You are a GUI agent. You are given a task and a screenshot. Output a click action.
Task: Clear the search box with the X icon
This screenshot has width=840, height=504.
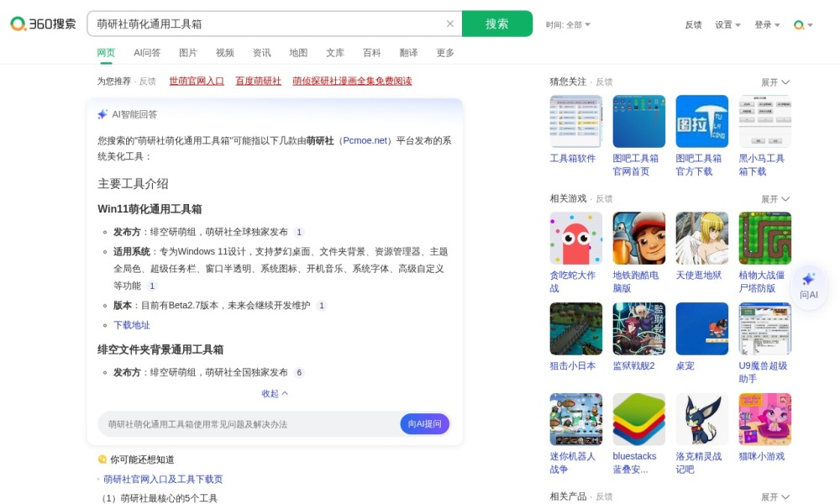[450, 24]
